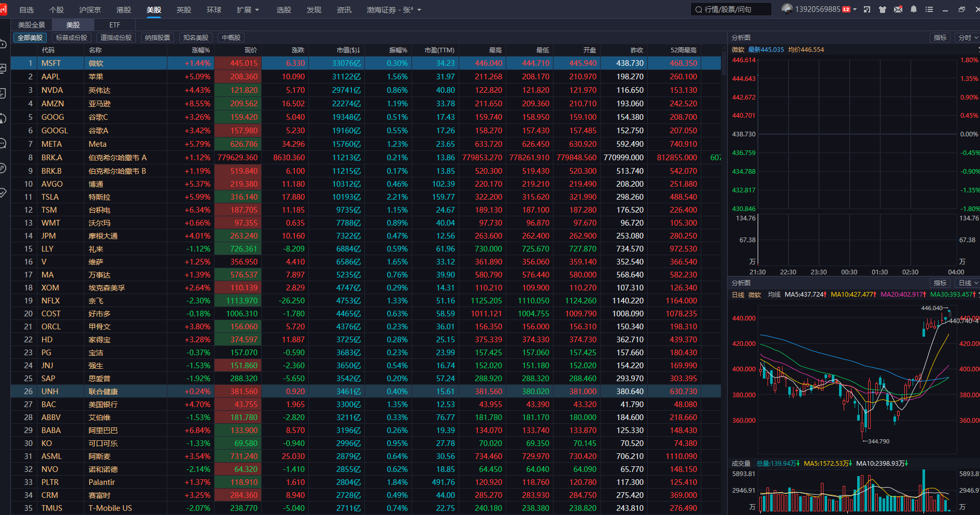Select the AAPL 苹果 row
This screenshot has height=515, width=980.
tap(366, 77)
